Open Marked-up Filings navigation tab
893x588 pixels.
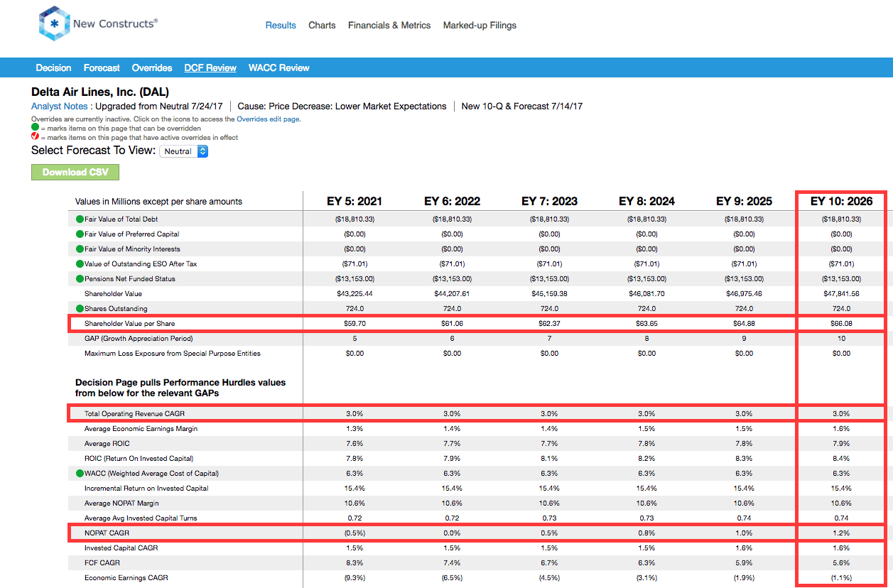coord(480,25)
